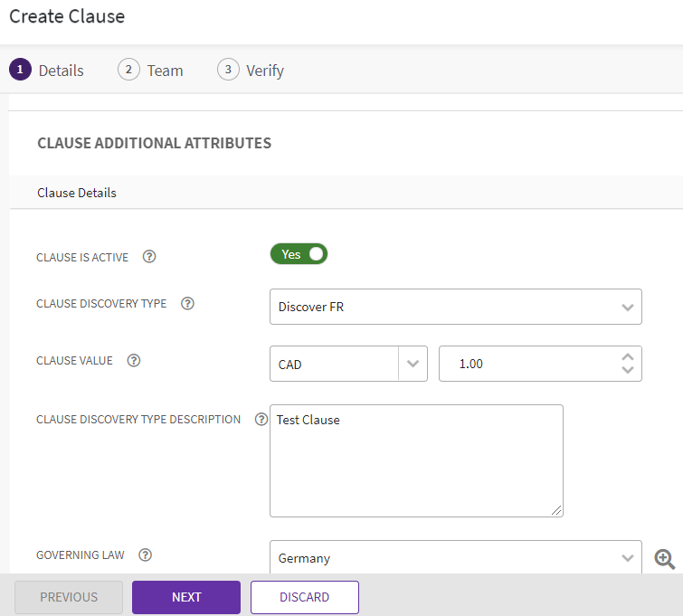Image resolution: width=683 pixels, height=616 pixels.
Task: Click help icon for Clause Discovery Type Description
Action: click(x=261, y=420)
